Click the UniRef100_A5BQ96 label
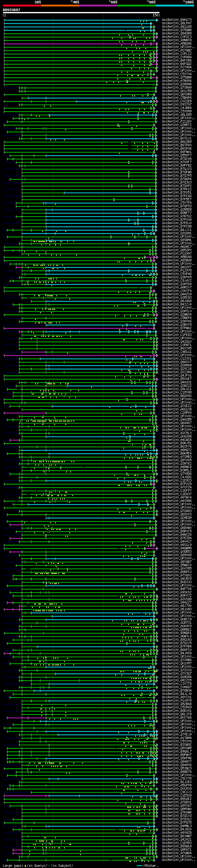 click(x=177, y=43)
